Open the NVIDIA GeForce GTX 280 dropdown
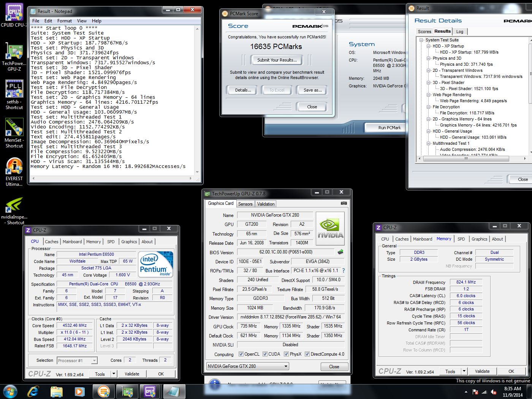Viewport: 532px width, 399px height. [x=247, y=366]
